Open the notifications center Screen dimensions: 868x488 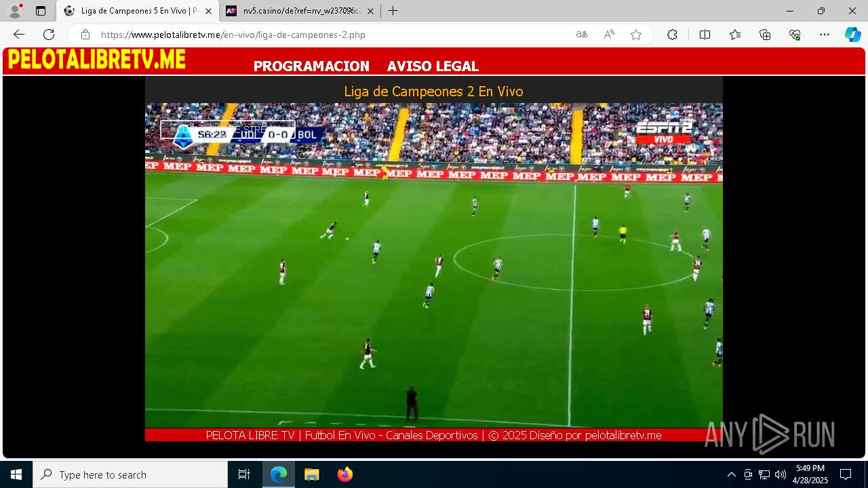tap(846, 474)
